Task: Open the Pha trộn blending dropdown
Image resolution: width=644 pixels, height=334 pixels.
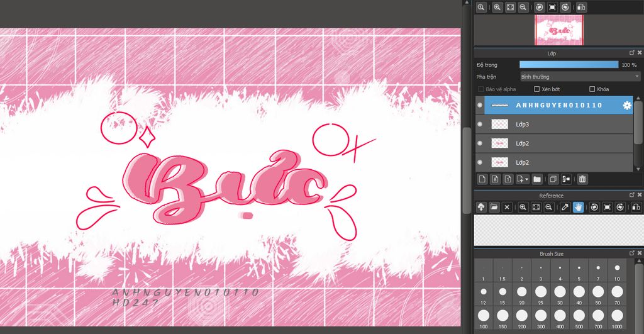Action: click(x=580, y=77)
